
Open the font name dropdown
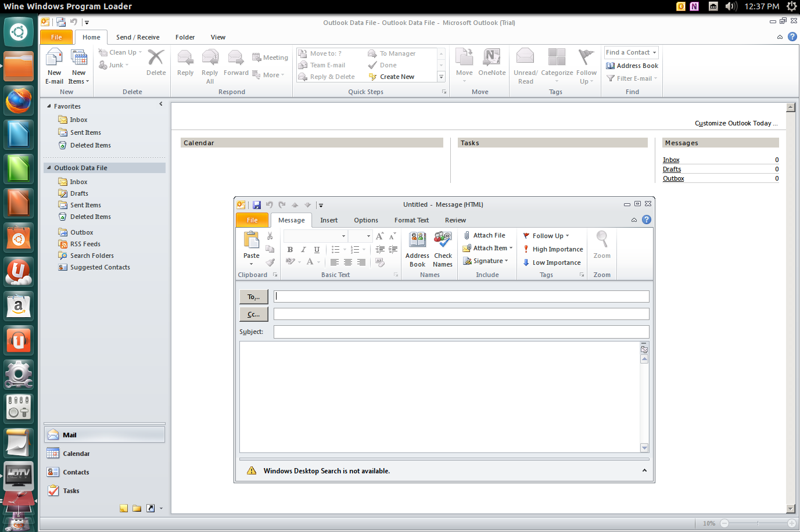[343, 236]
